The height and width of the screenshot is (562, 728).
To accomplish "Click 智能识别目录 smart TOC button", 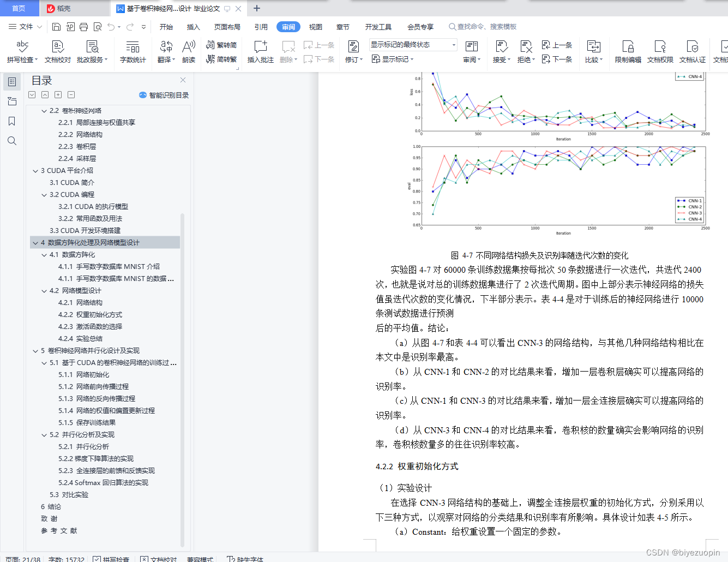I will tap(164, 95).
